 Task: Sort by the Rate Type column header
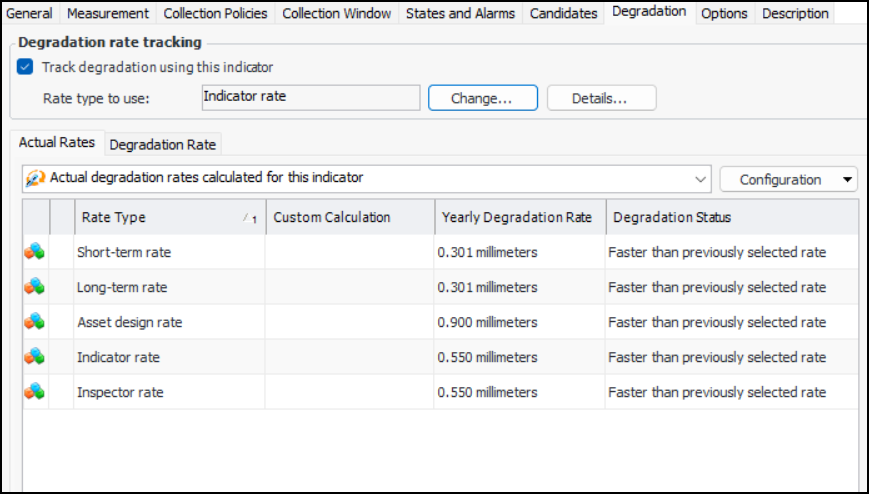(x=160, y=218)
